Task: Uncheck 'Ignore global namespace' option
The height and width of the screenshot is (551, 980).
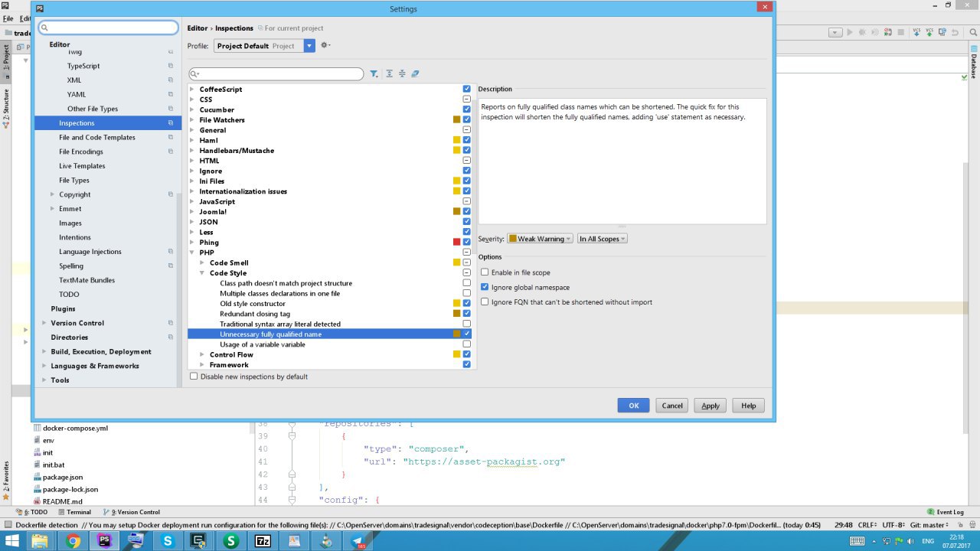Action: click(485, 287)
